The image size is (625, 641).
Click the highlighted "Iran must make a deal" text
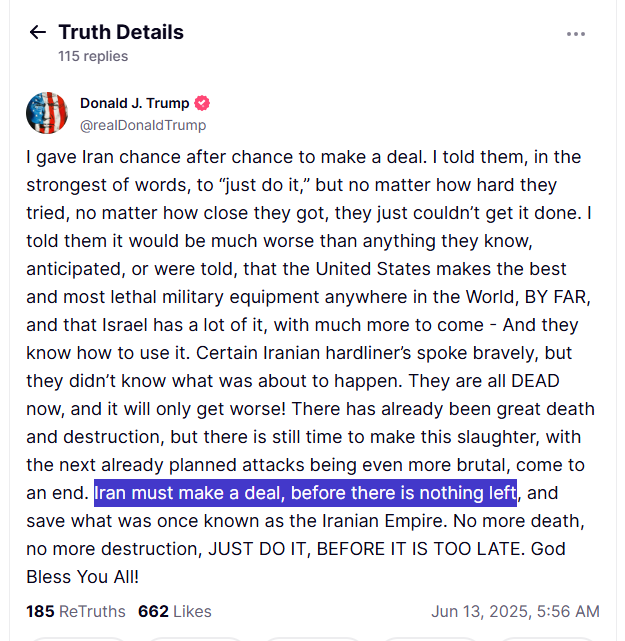point(305,493)
